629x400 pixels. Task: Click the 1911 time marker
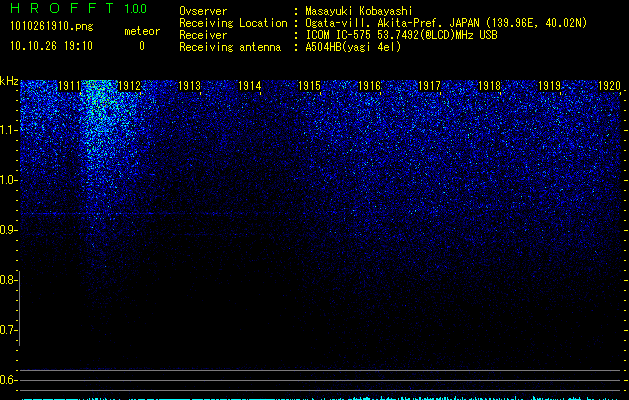coord(69,86)
